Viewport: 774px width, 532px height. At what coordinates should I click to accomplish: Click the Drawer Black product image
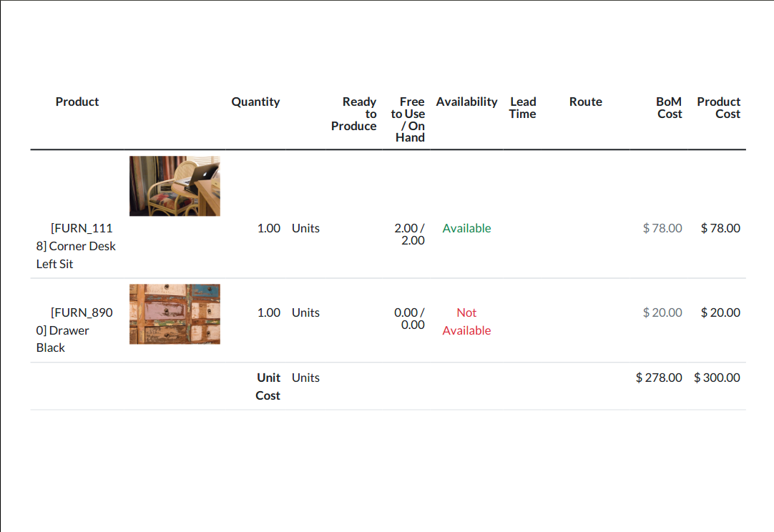click(x=175, y=314)
